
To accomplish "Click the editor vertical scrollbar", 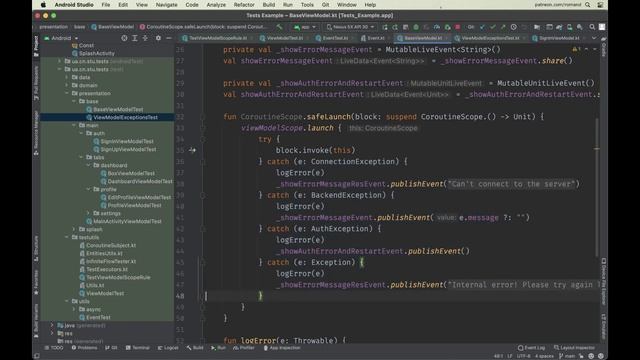I will (596, 188).
